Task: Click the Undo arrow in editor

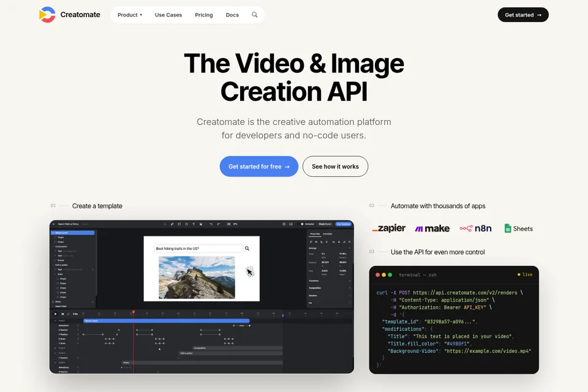Action: point(211,224)
